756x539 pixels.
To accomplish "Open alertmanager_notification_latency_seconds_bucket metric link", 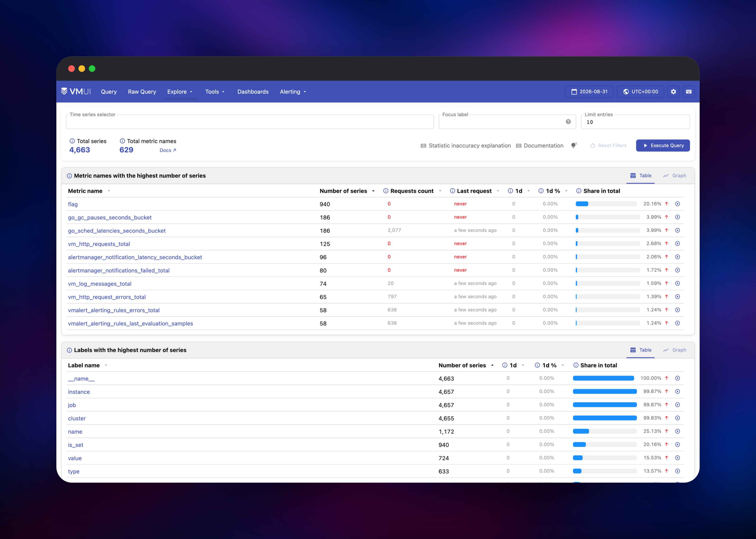I will (135, 257).
